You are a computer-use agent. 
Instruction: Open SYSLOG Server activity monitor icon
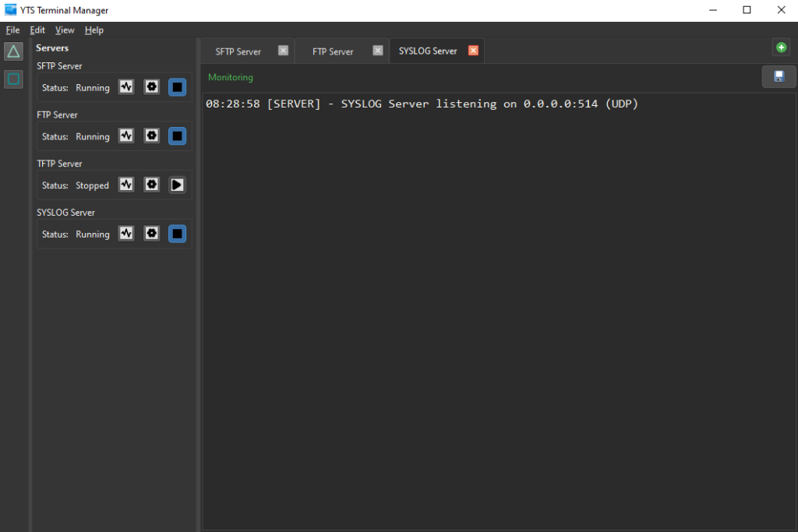point(126,234)
